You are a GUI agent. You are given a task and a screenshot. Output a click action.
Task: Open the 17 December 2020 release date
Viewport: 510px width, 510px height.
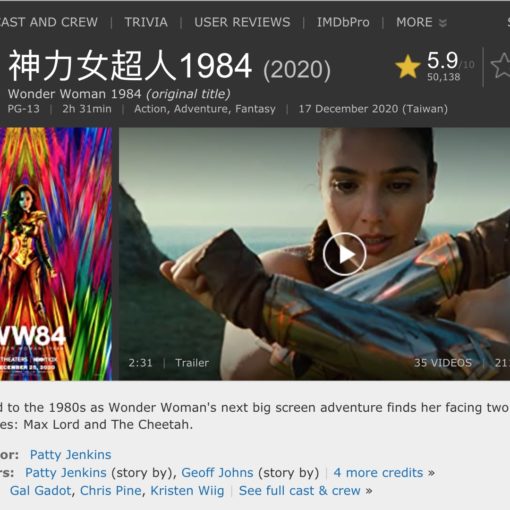tap(373, 109)
